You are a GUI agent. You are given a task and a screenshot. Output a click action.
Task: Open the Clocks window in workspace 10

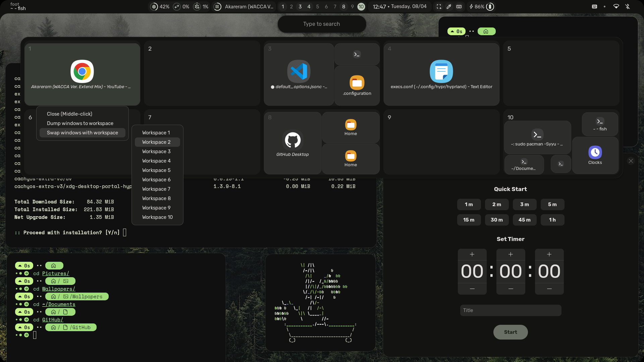tap(595, 155)
